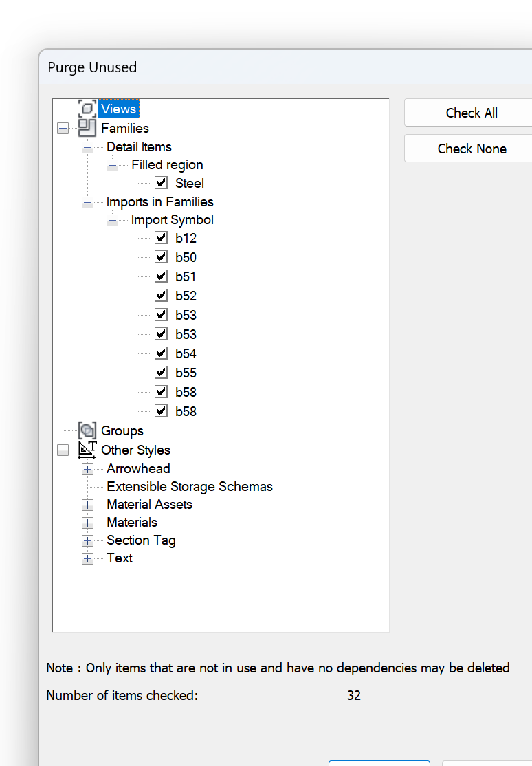Select the b12 row label

[x=186, y=238]
